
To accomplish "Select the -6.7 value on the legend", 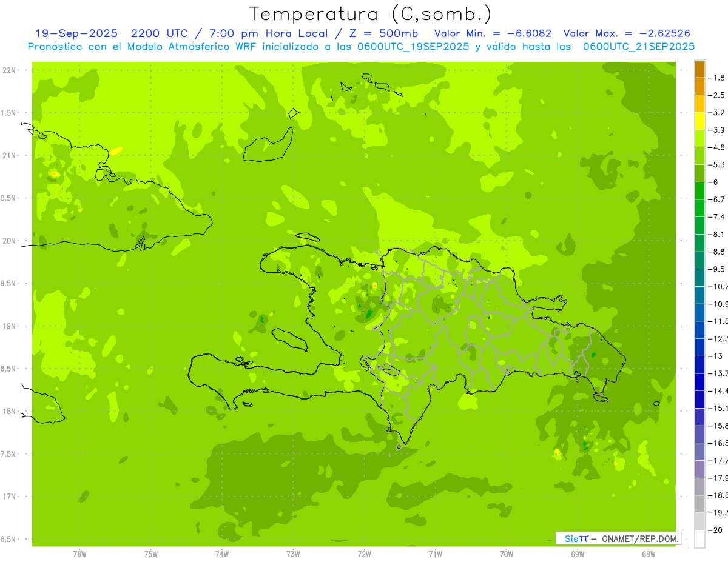I will tap(718, 199).
